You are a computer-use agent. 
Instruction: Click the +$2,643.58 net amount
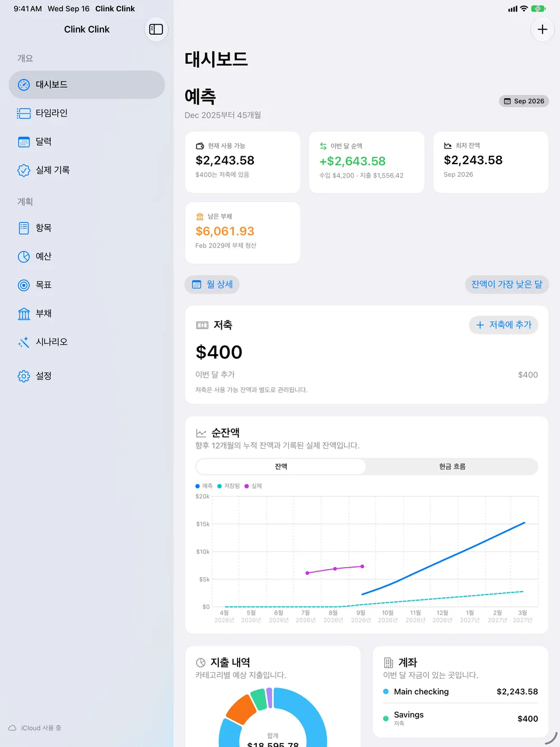pyautogui.click(x=352, y=161)
